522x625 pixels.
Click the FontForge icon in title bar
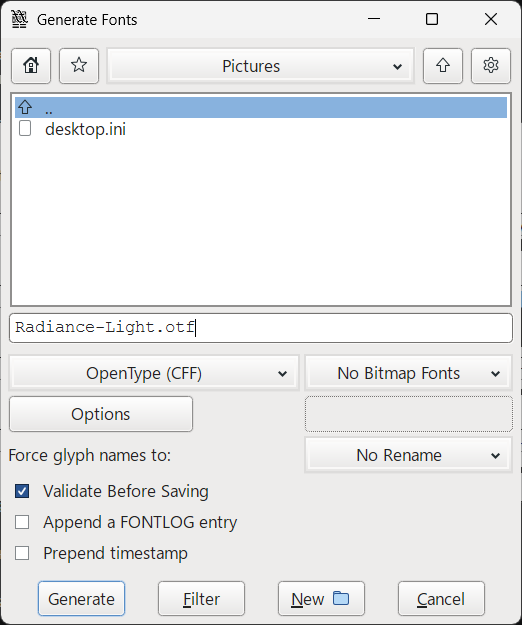20,19
